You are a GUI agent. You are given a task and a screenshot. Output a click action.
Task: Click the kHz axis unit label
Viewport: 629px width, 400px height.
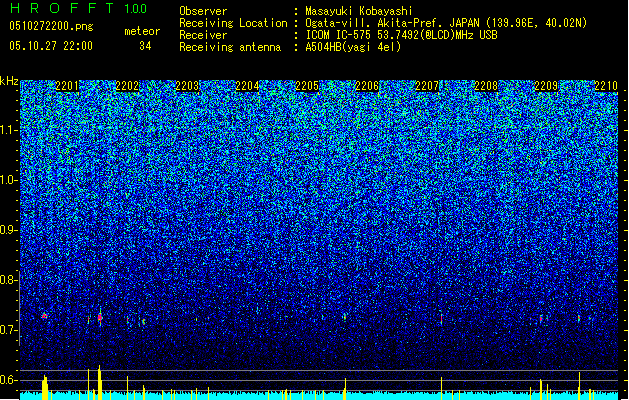click(9, 81)
